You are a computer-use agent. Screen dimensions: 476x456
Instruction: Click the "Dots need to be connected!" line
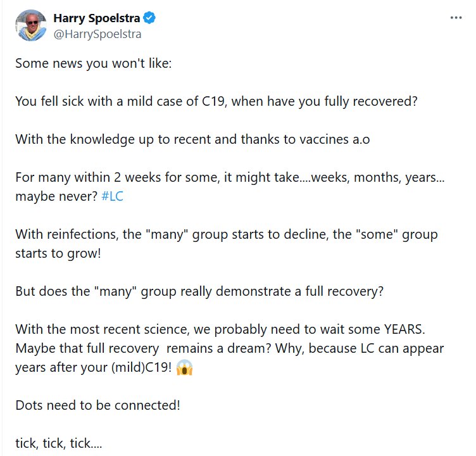click(x=97, y=406)
